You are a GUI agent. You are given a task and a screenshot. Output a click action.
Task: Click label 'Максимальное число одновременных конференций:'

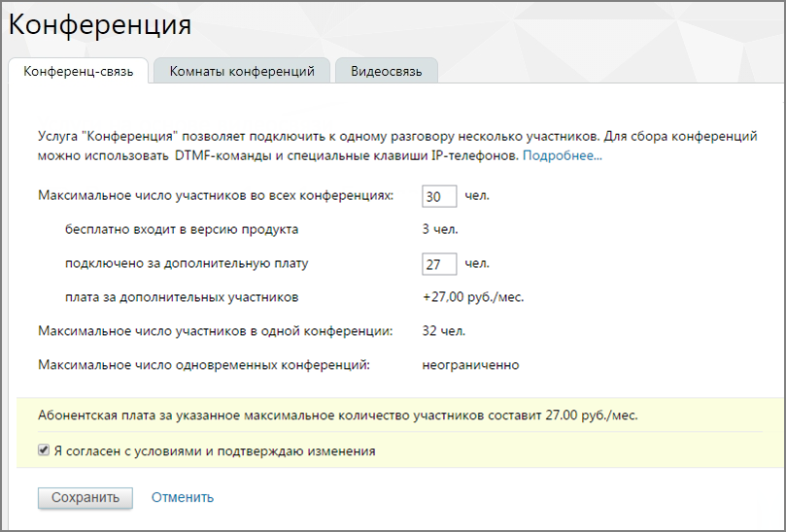click(203, 365)
